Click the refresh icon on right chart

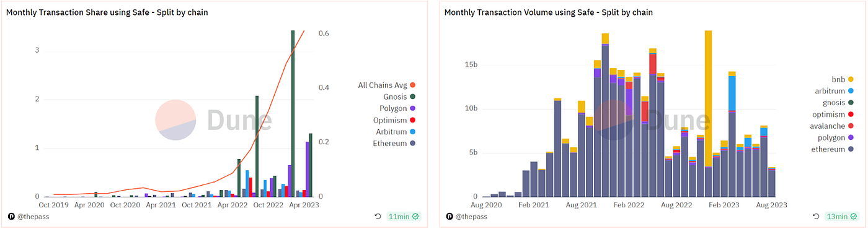(x=815, y=217)
